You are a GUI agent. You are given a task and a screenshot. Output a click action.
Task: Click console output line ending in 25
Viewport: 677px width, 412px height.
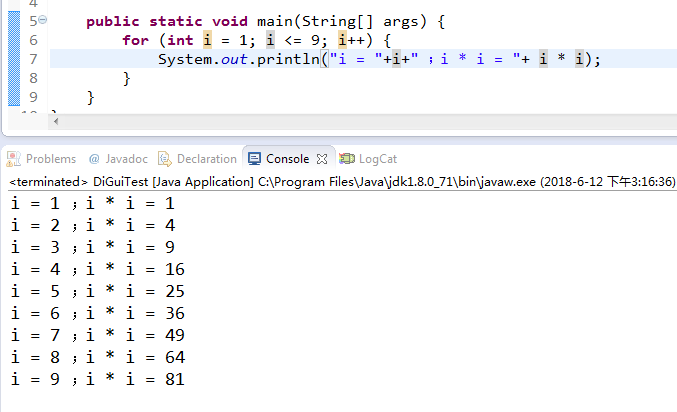[98, 291]
